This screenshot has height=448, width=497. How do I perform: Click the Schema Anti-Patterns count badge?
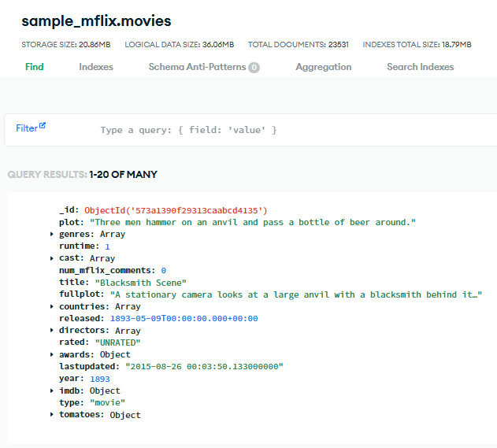click(254, 68)
